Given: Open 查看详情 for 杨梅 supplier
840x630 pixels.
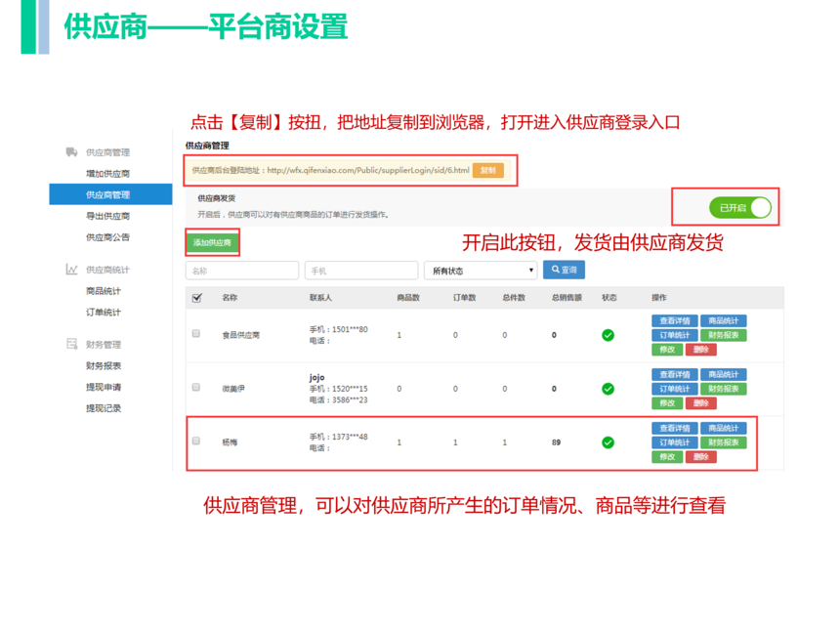Looking at the screenshot, I should 674,428.
